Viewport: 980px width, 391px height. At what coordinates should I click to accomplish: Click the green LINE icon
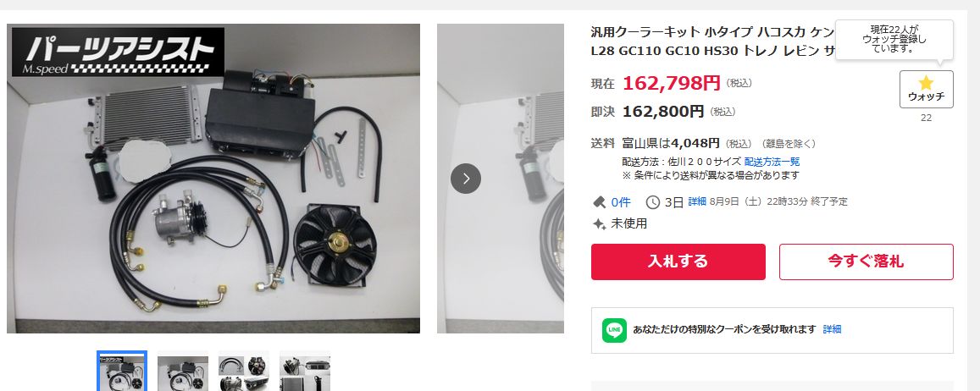click(x=614, y=330)
